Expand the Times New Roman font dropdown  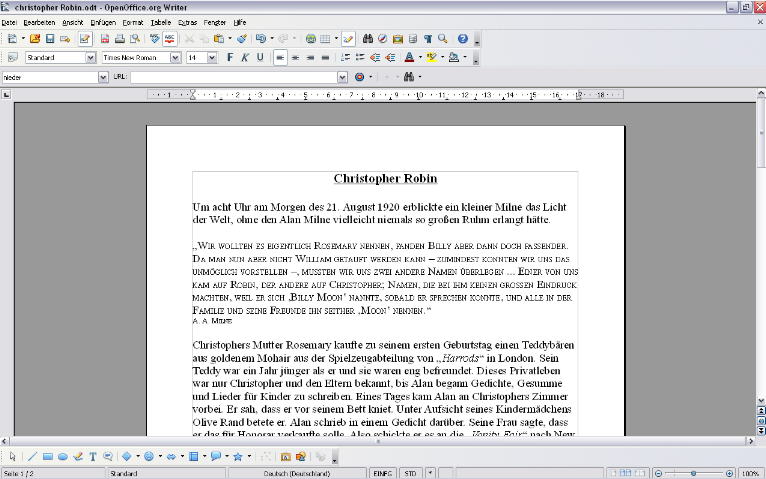pyautogui.click(x=175, y=58)
